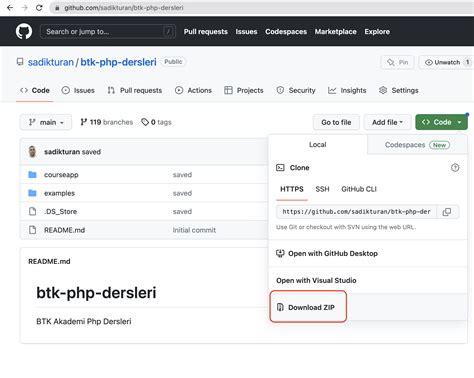Click the README.md heading of readme box

coord(49,261)
